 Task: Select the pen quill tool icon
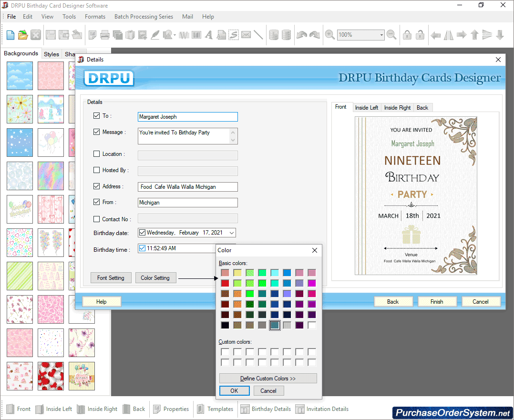[155, 35]
